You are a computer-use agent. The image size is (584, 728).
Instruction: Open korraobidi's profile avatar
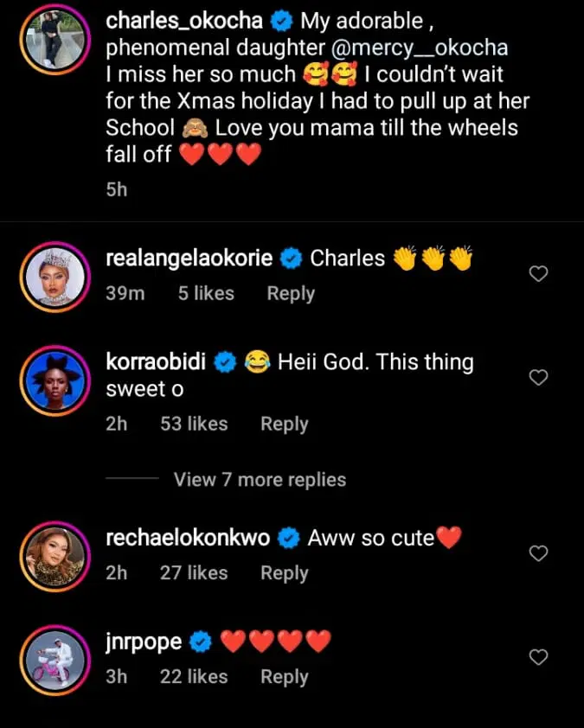(52, 380)
